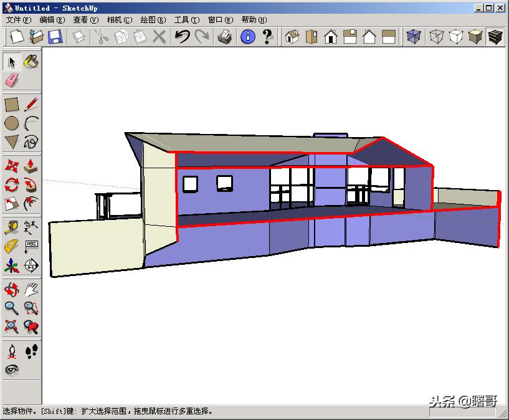Click the selection hint text in the status bar
Screen dimensions: 509x420
(106, 412)
